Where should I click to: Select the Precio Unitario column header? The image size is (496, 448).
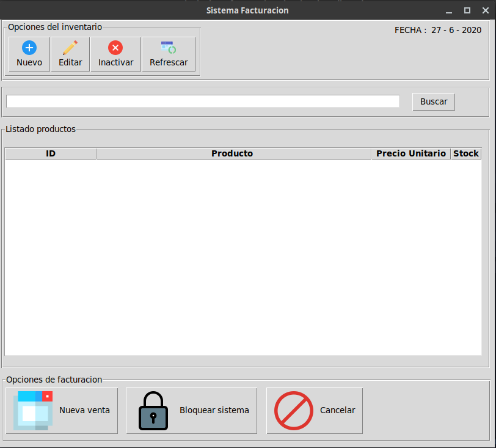click(x=410, y=153)
